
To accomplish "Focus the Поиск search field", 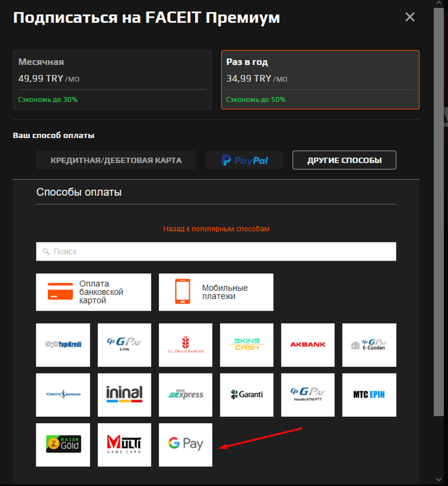I will click(216, 251).
